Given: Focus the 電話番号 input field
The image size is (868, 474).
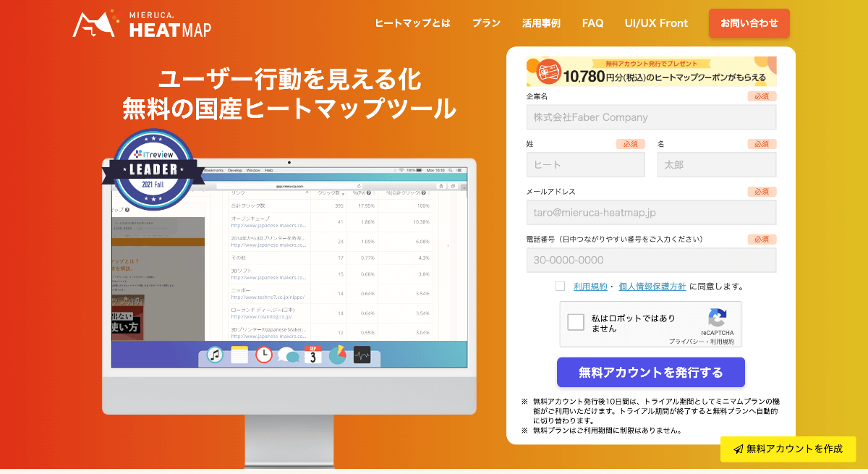Looking at the screenshot, I should click(x=651, y=260).
